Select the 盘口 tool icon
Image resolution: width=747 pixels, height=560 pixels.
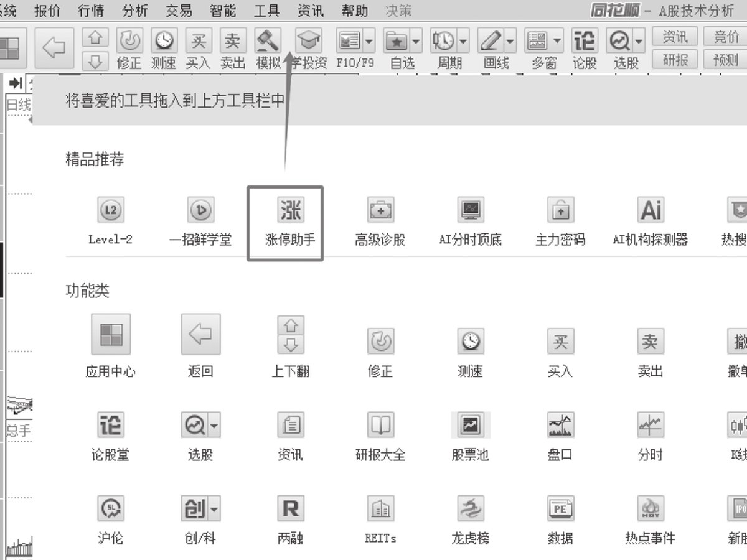pyautogui.click(x=560, y=425)
